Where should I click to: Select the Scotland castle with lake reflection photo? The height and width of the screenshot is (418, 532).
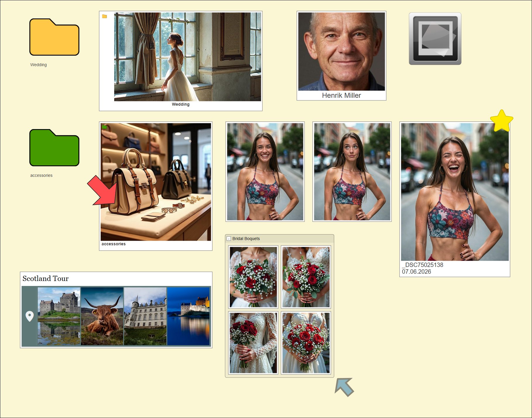point(59,316)
